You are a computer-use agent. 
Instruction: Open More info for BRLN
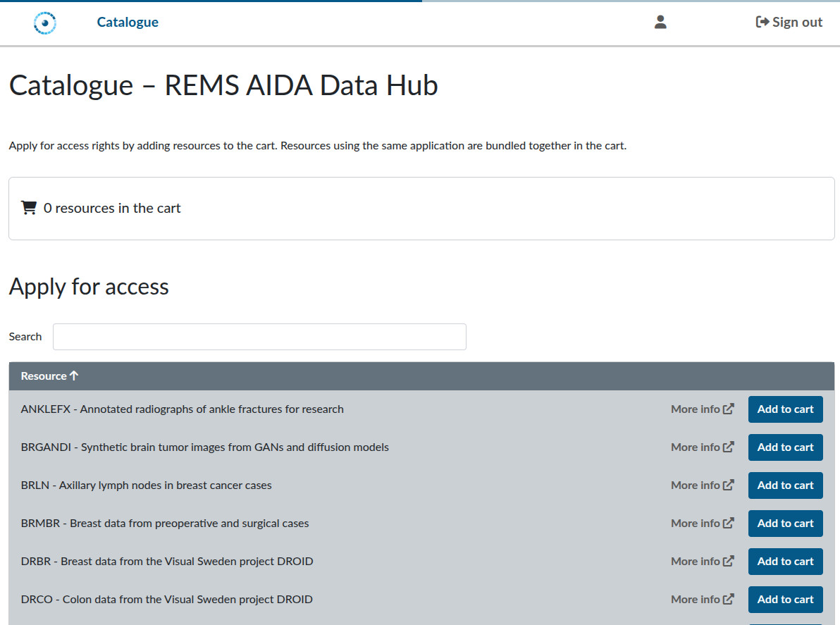click(702, 485)
